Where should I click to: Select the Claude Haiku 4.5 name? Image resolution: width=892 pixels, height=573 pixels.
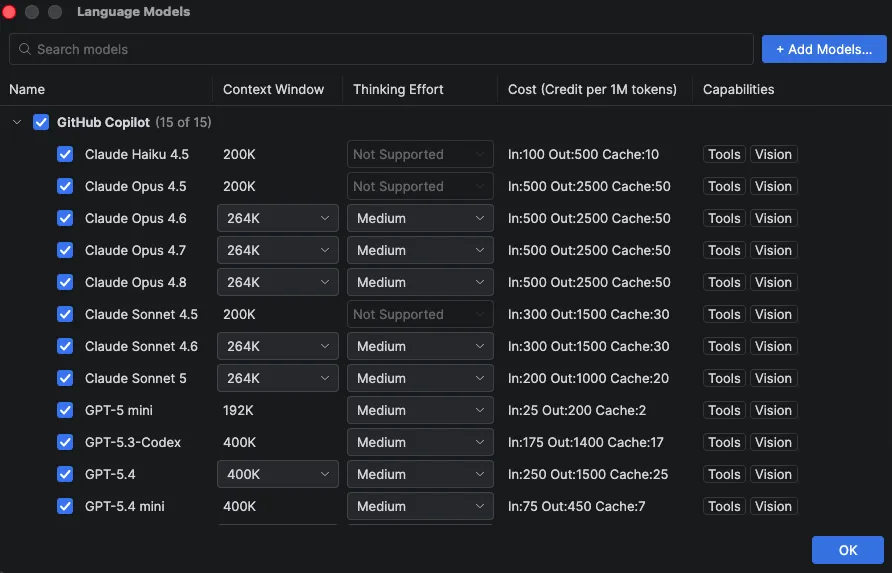(x=137, y=154)
